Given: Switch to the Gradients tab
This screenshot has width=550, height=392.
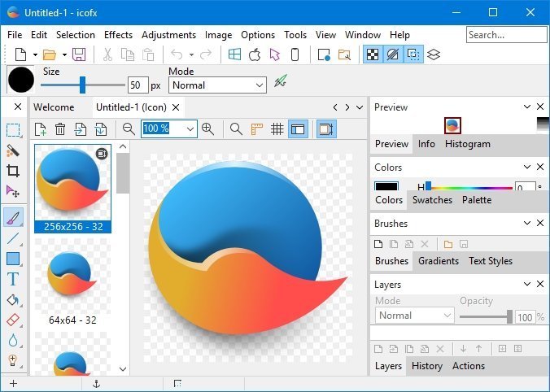Looking at the screenshot, I should pos(439,261).
